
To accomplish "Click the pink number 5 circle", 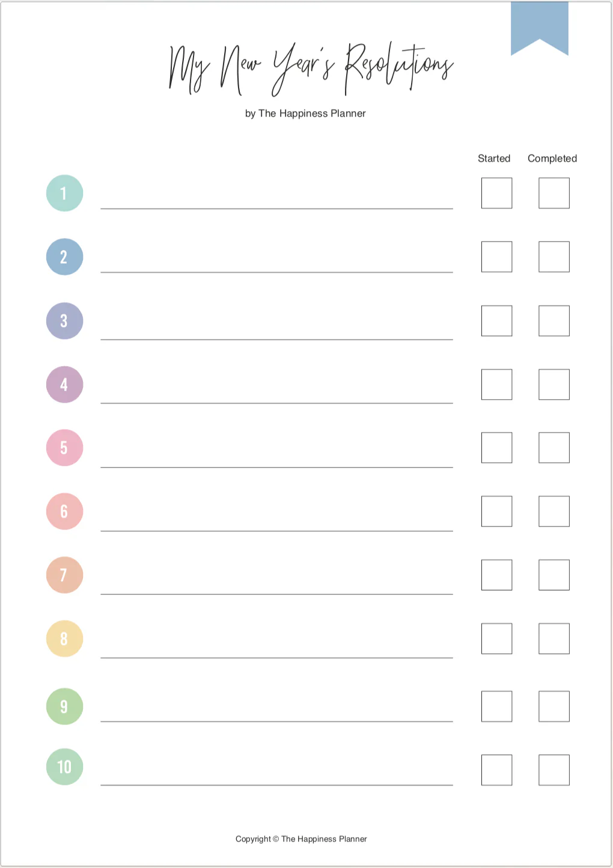I will click(64, 448).
